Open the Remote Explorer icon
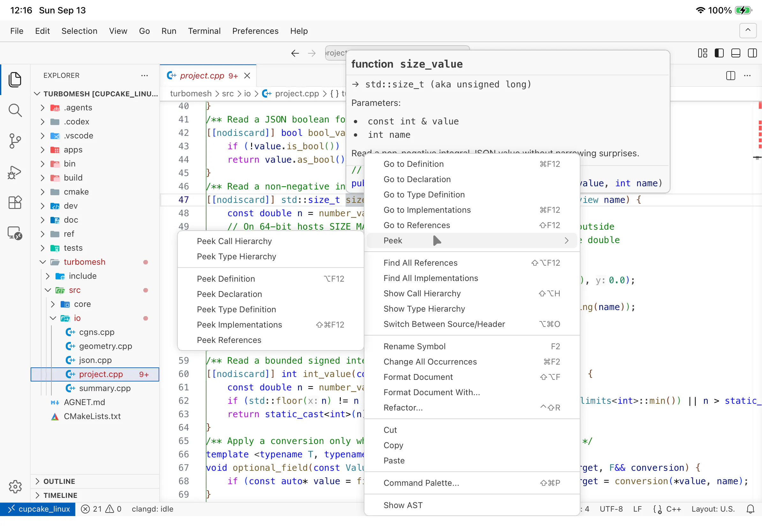The width and height of the screenshot is (762, 532). [15, 233]
